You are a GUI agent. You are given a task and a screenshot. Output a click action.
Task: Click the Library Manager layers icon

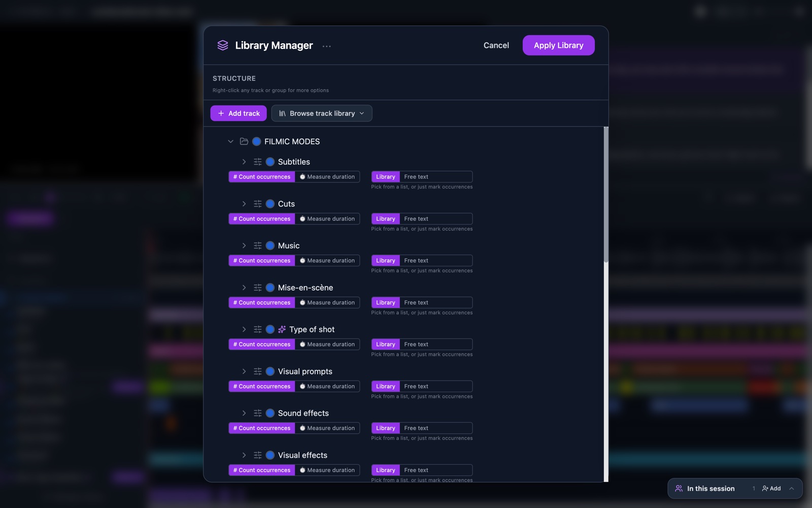tap(223, 45)
